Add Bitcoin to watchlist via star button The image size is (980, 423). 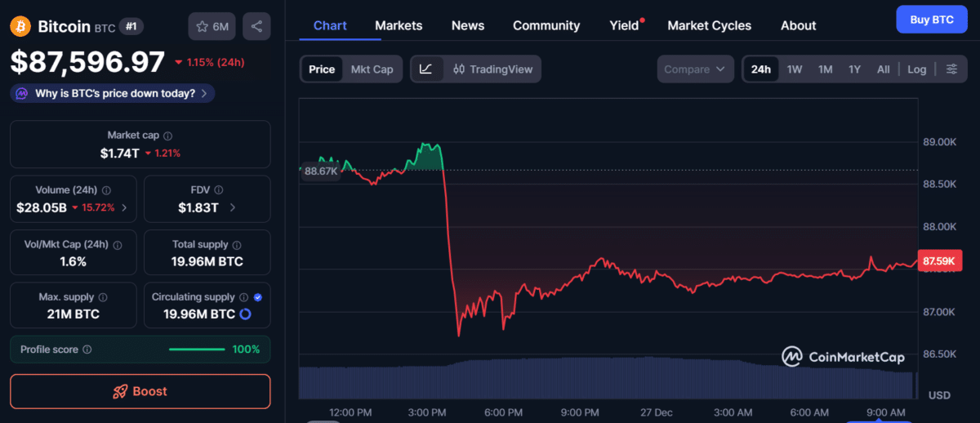(212, 26)
